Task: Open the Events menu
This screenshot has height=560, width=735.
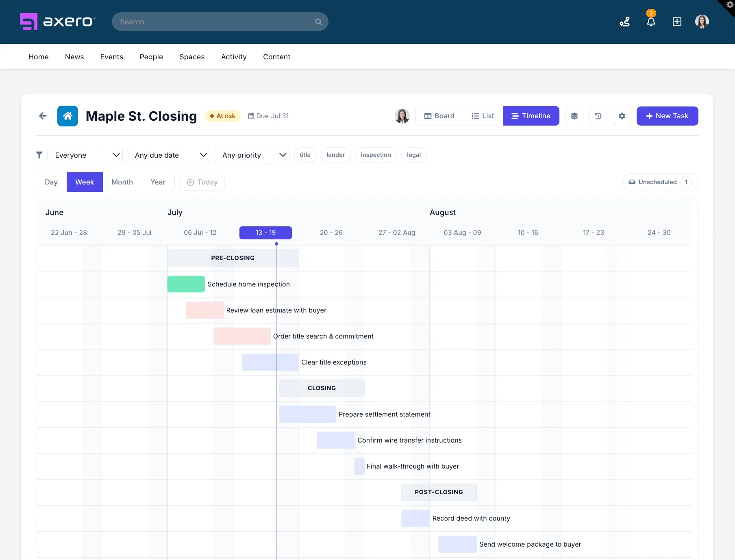Action: 112,57
